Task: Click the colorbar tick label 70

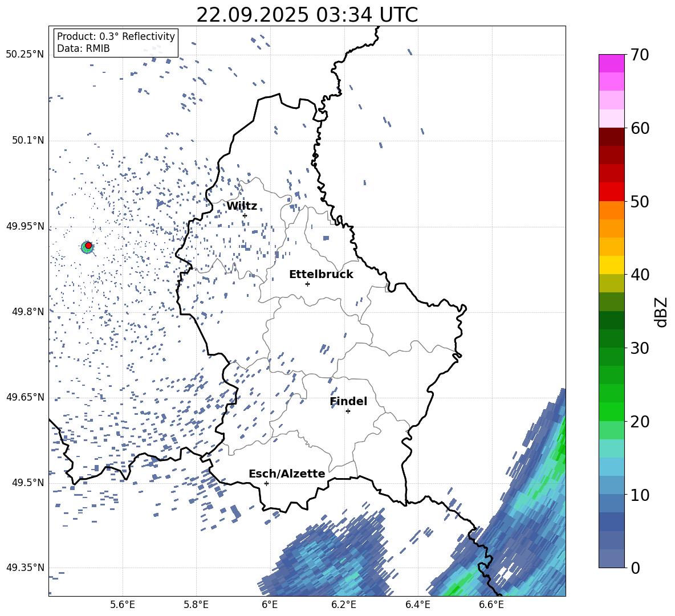Action: click(x=640, y=55)
